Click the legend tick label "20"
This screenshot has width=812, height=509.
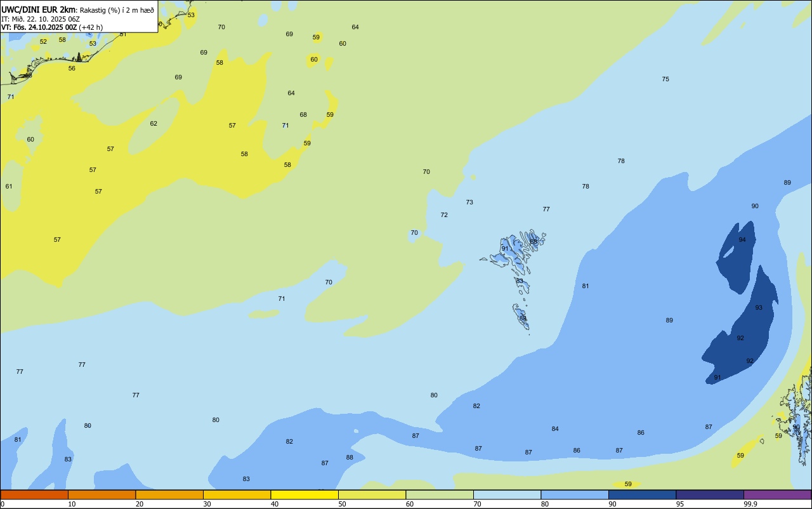tap(140, 504)
